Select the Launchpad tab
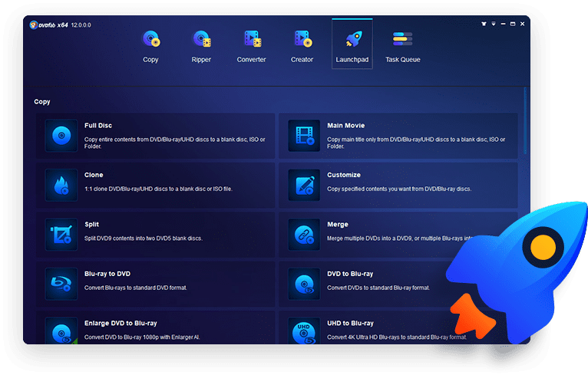This screenshot has height=375, width=588. 352,44
